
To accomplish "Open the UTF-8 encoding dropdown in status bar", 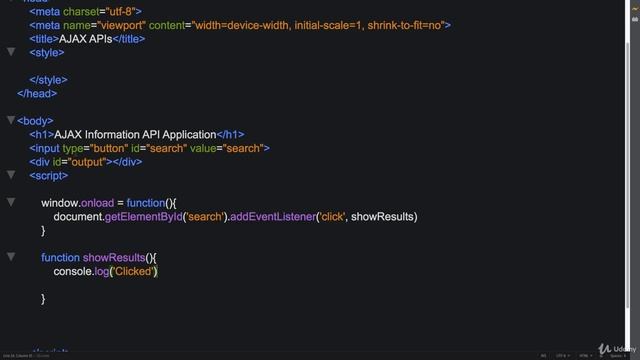I will pyautogui.click(x=562, y=356).
